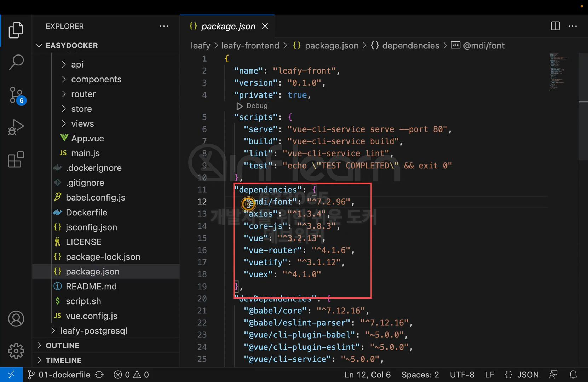The height and width of the screenshot is (382, 588).
Task: Select package.json in the explorer tree
Action: coord(106,272)
